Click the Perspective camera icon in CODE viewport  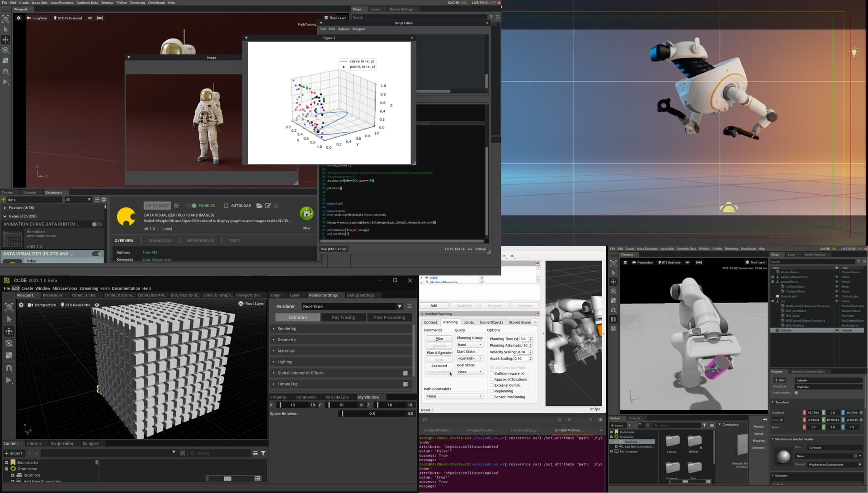[30, 305]
